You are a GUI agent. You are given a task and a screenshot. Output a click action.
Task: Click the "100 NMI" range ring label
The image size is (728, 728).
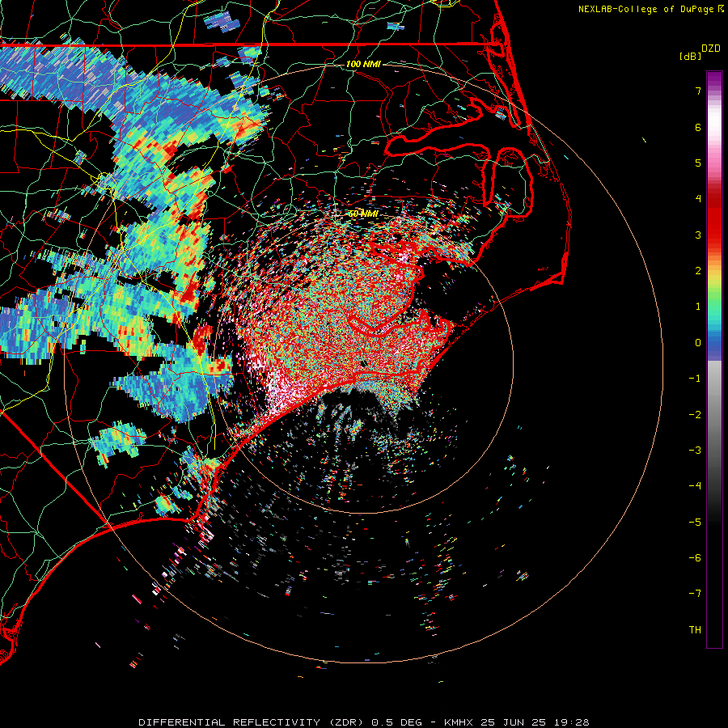363,64
